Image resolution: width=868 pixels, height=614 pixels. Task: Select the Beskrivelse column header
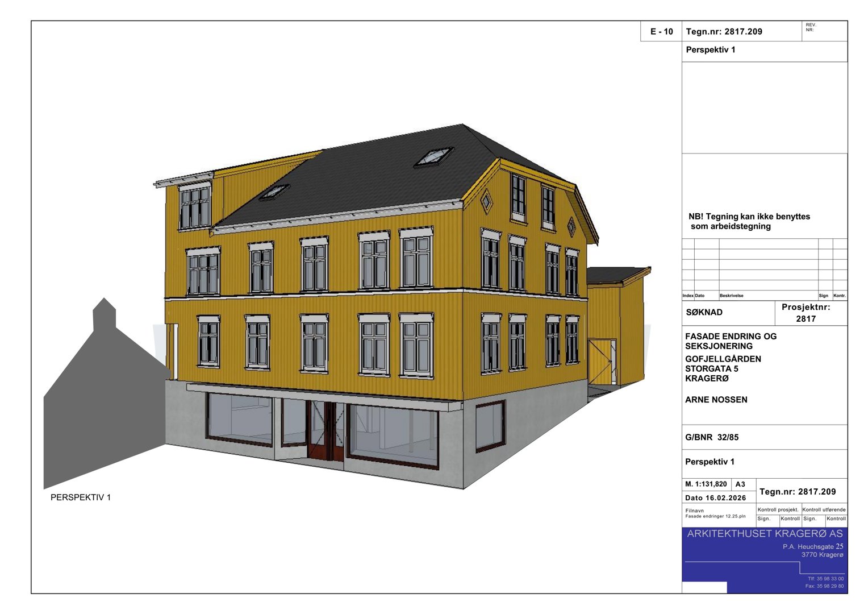pos(732,296)
